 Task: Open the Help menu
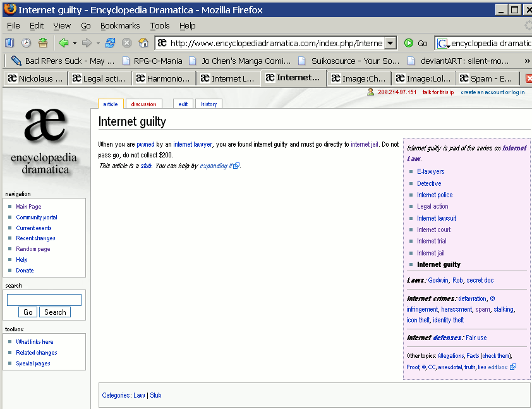point(187,26)
